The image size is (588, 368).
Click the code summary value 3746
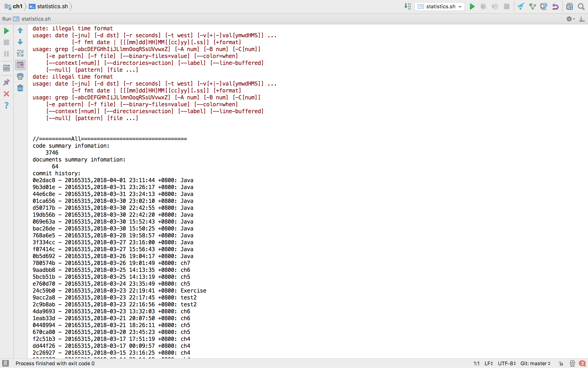(x=52, y=152)
